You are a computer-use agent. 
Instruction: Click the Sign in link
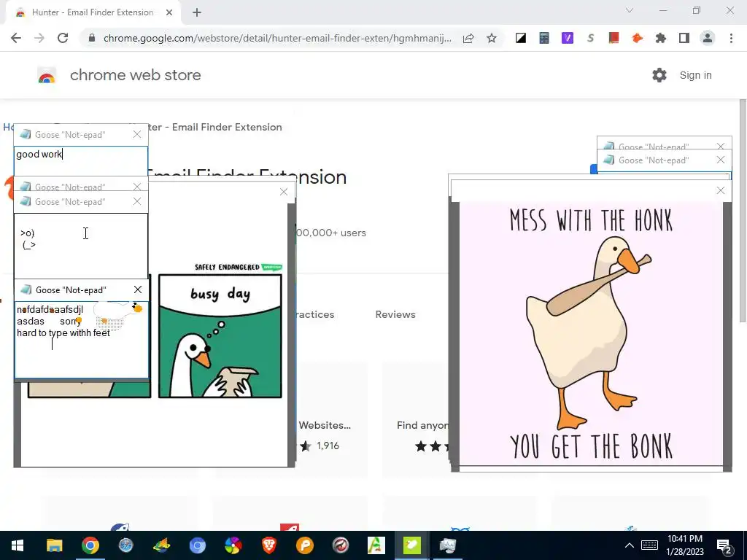(695, 75)
